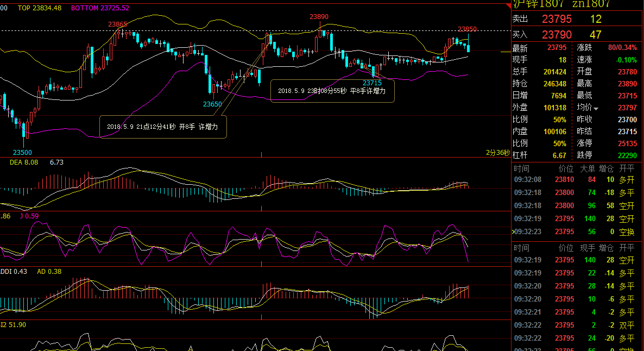This screenshot has width=644, height=351.
Task: Click the 23时08分55秒 平8手 annotation box
Action: 332,91
